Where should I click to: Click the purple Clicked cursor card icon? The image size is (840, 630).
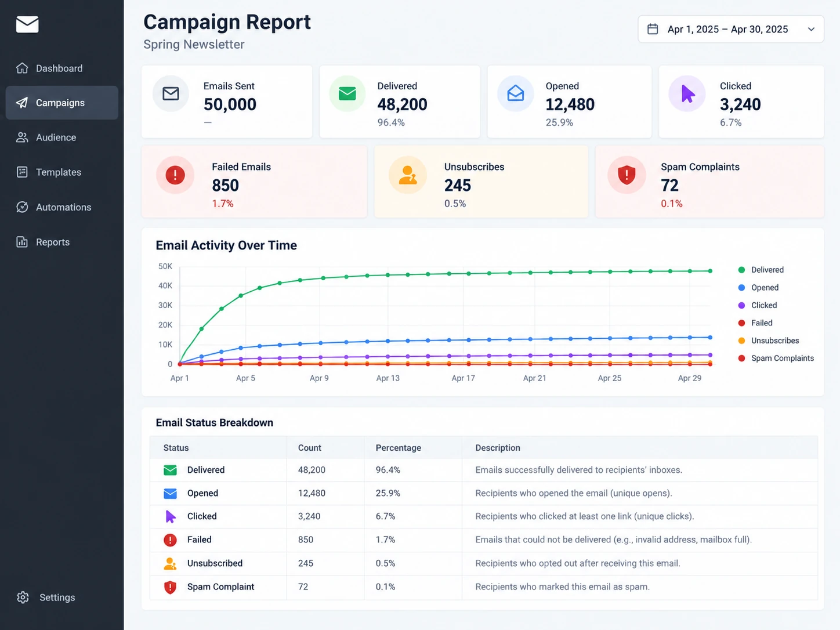[x=687, y=93]
